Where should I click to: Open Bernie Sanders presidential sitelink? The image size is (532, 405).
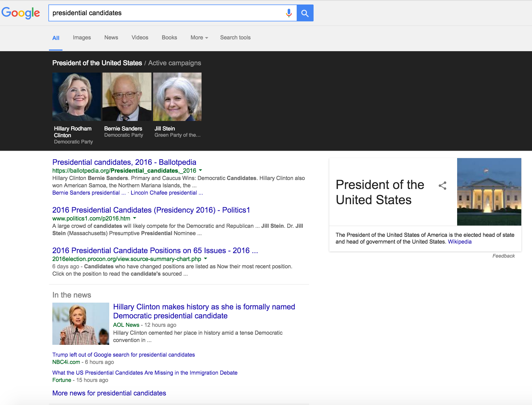coord(89,193)
